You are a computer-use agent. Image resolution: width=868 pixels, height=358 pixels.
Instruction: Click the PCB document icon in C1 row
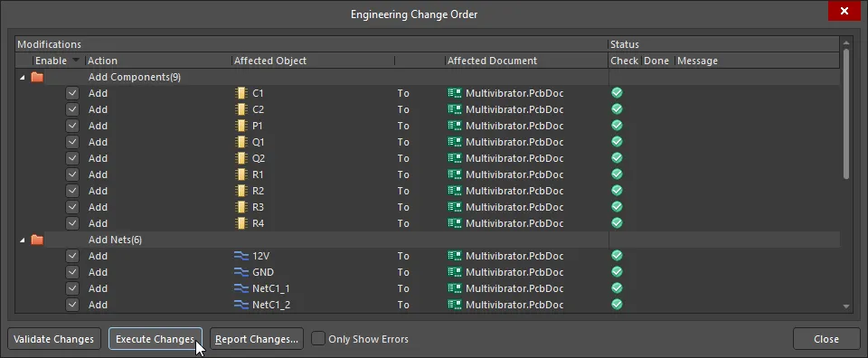pyautogui.click(x=455, y=93)
